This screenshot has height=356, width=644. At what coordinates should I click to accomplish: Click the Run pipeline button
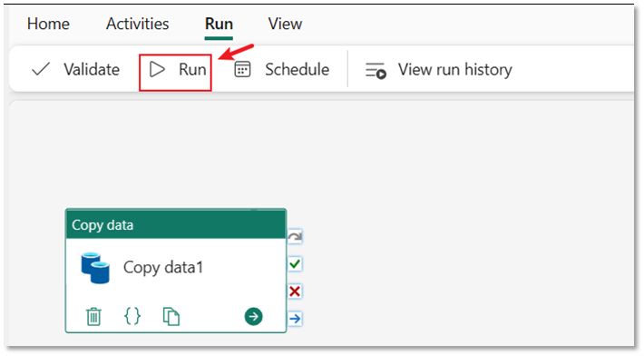pyautogui.click(x=175, y=73)
